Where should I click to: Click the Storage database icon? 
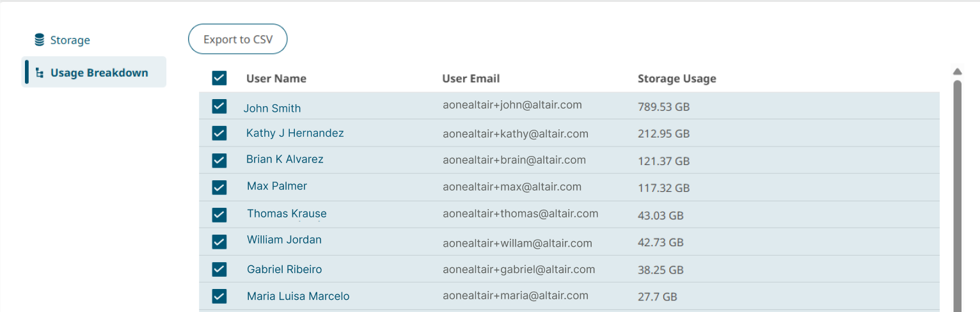(x=40, y=40)
